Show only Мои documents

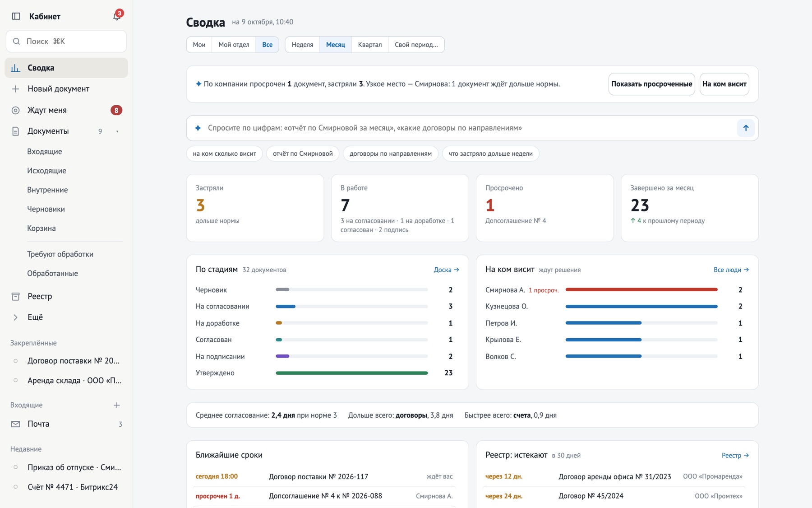199,45
